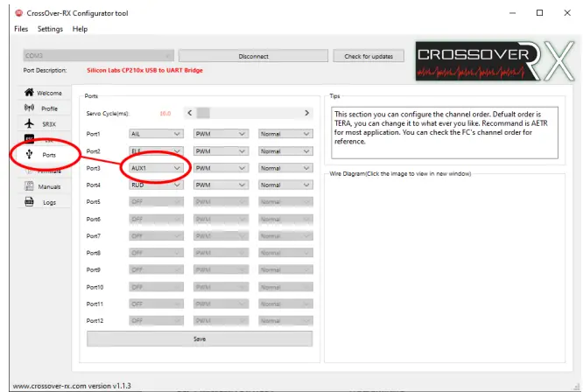Viewport: 583px width, 392px height.
Task: Click the Disconnect button
Action: pos(253,56)
